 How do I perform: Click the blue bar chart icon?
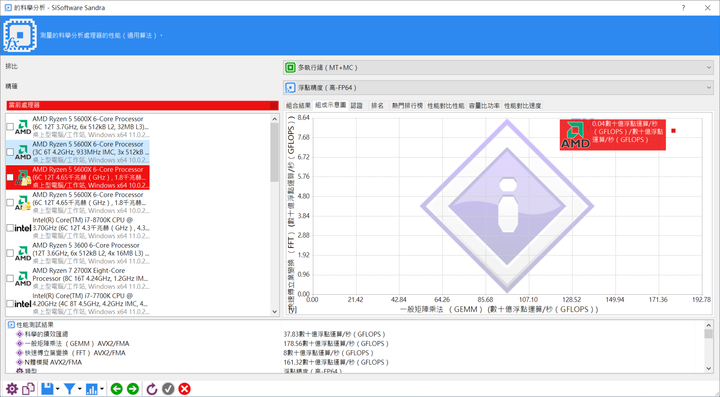coord(91,389)
